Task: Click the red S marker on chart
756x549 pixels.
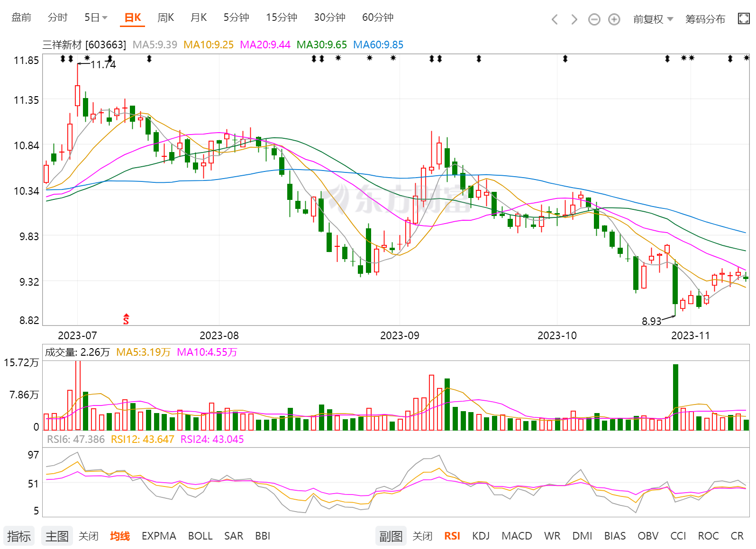Action: tap(126, 319)
